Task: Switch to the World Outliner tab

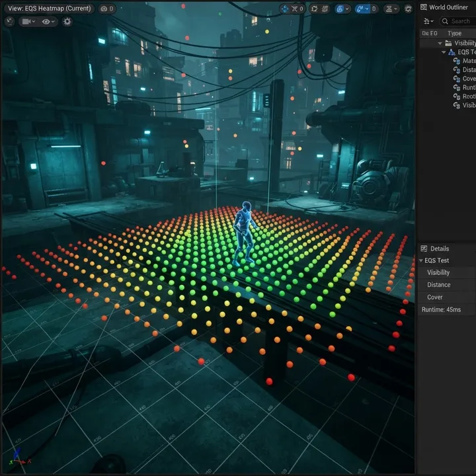Action: (x=448, y=7)
